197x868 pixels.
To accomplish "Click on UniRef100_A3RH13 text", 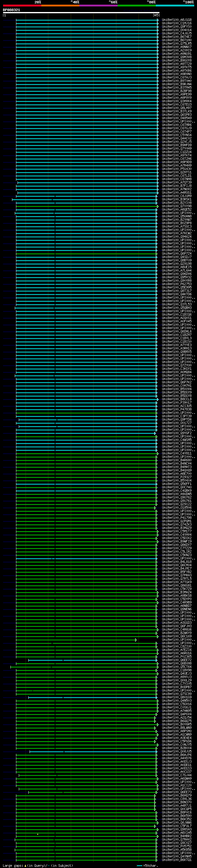I will (177, 349).
